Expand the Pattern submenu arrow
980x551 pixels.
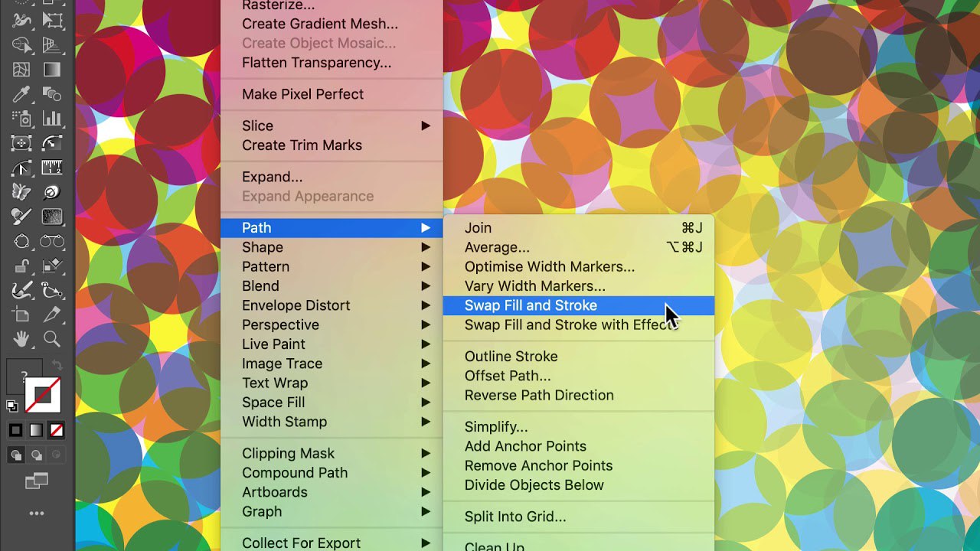click(426, 266)
